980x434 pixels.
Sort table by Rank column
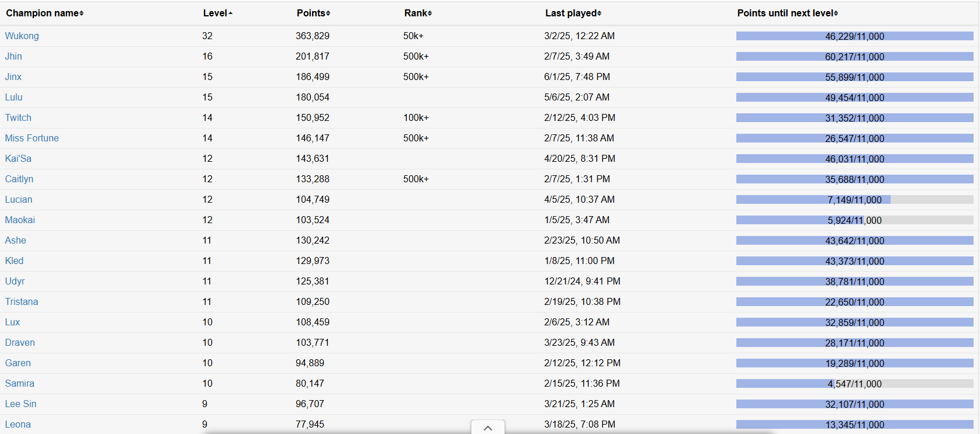pyautogui.click(x=418, y=13)
